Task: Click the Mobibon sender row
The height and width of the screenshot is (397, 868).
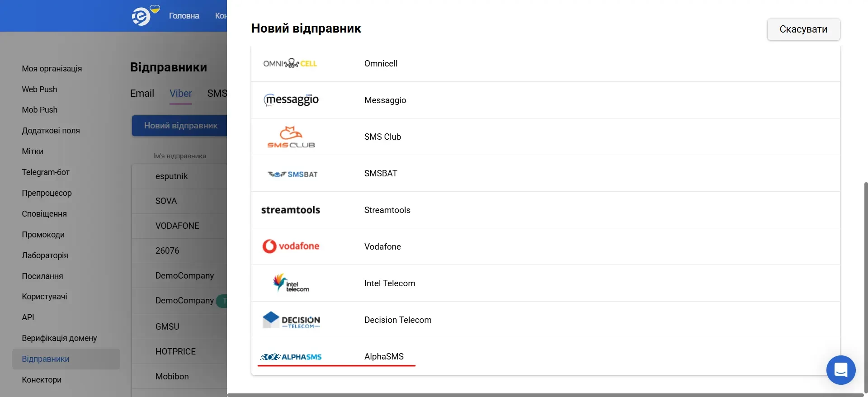Action: (x=179, y=376)
